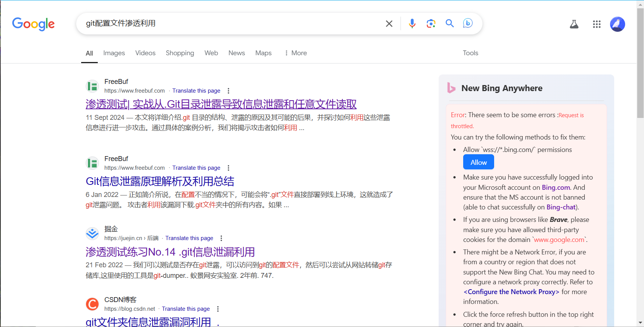Open Google apps grid icon
The width and height of the screenshot is (644, 327).
click(597, 24)
